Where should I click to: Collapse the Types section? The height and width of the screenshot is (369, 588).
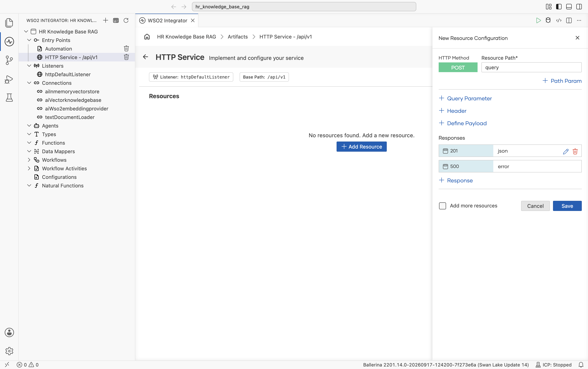(x=29, y=134)
